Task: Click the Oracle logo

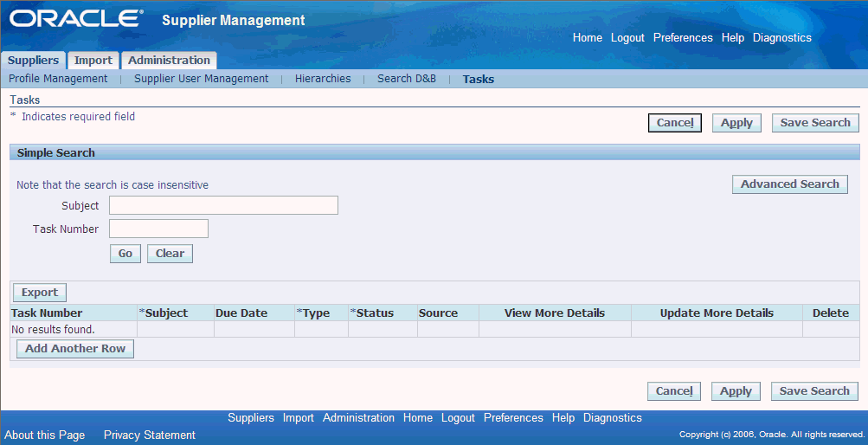Action: [x=76, y=19]
